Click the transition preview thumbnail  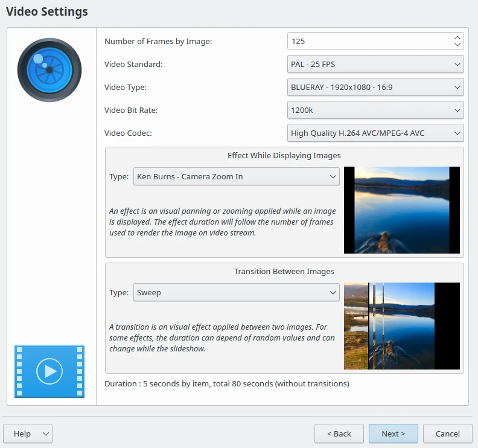pyautogui.click(x=401, y=326)
